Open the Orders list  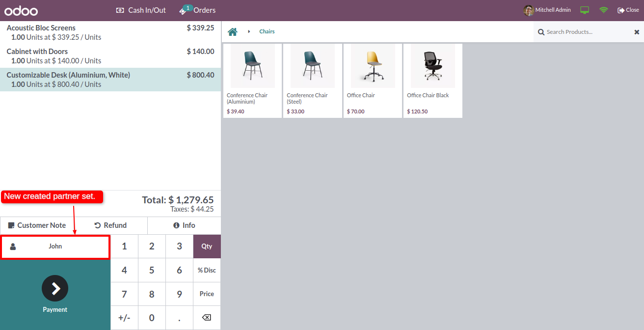tap(197, 10)
